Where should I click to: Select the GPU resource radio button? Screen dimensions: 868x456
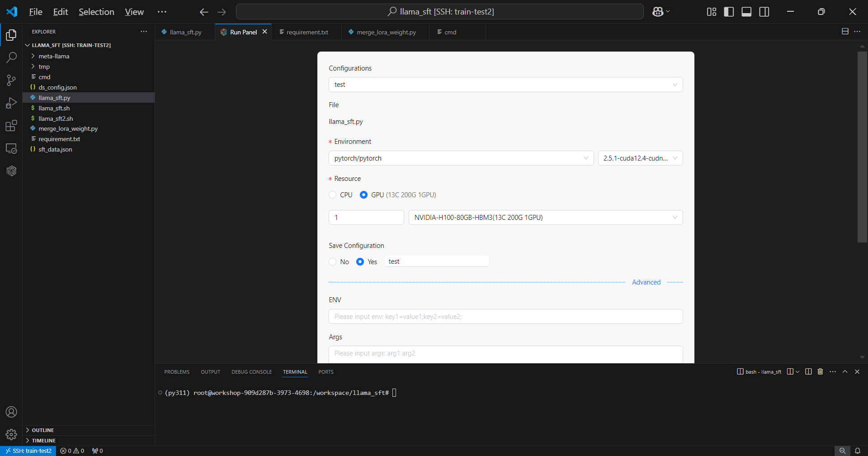coord(363,195)
